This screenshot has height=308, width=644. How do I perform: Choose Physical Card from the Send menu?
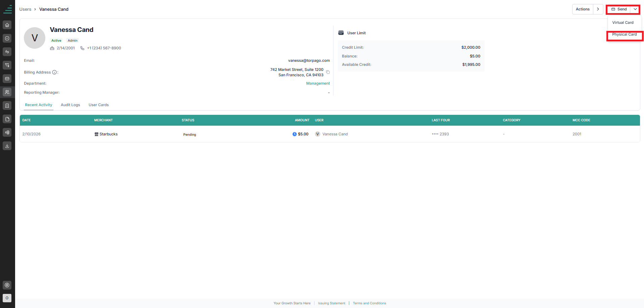624,34
